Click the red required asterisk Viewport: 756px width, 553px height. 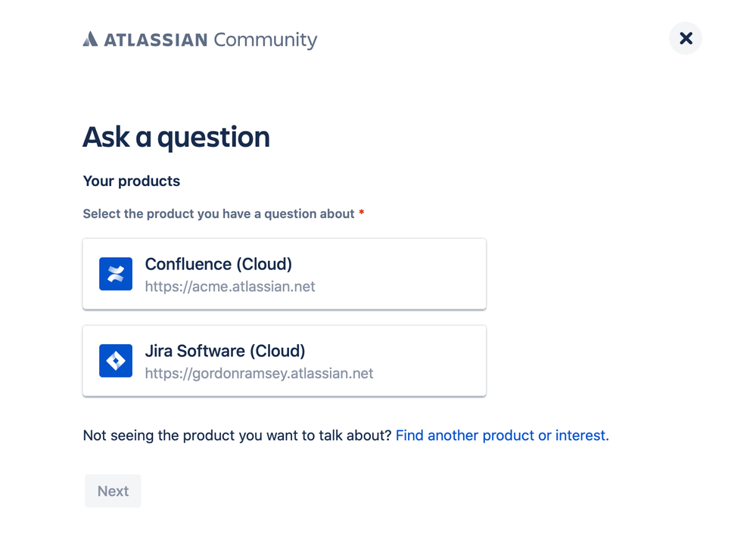coord(362,213)
